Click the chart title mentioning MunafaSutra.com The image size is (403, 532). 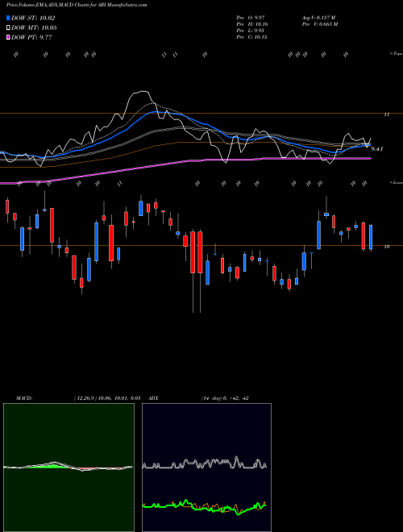click(x=77, y=6)
